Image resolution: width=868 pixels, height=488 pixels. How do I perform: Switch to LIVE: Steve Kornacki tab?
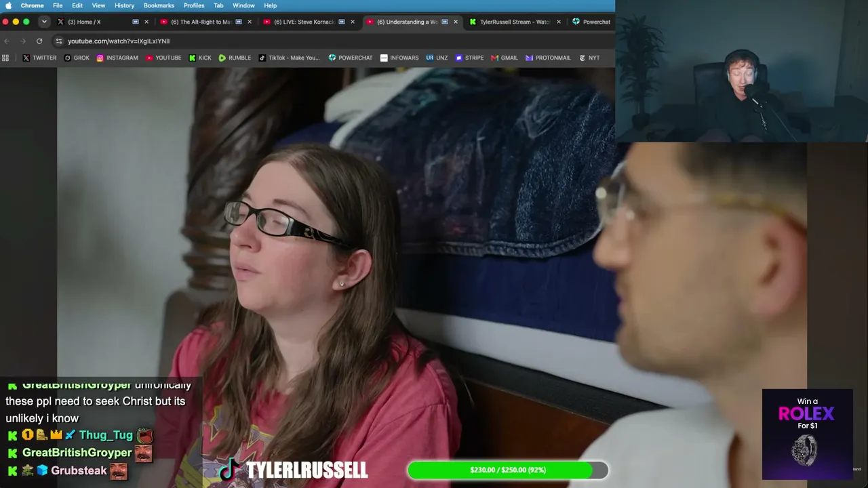pos(309,22)
